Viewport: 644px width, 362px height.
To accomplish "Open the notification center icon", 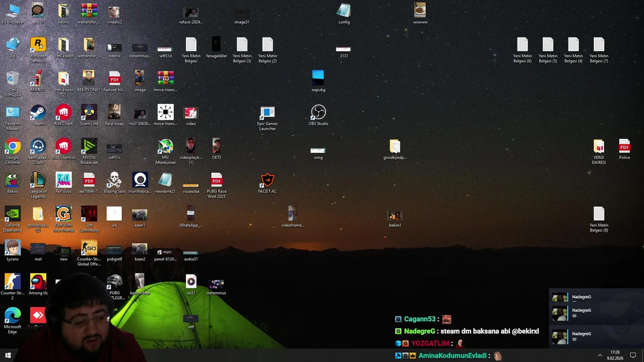I will tap(633, 355).
